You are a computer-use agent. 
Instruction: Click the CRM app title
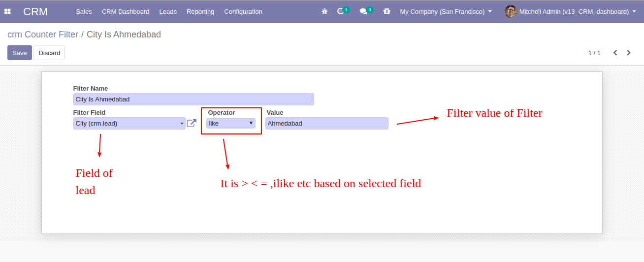[x=35, y=11]
